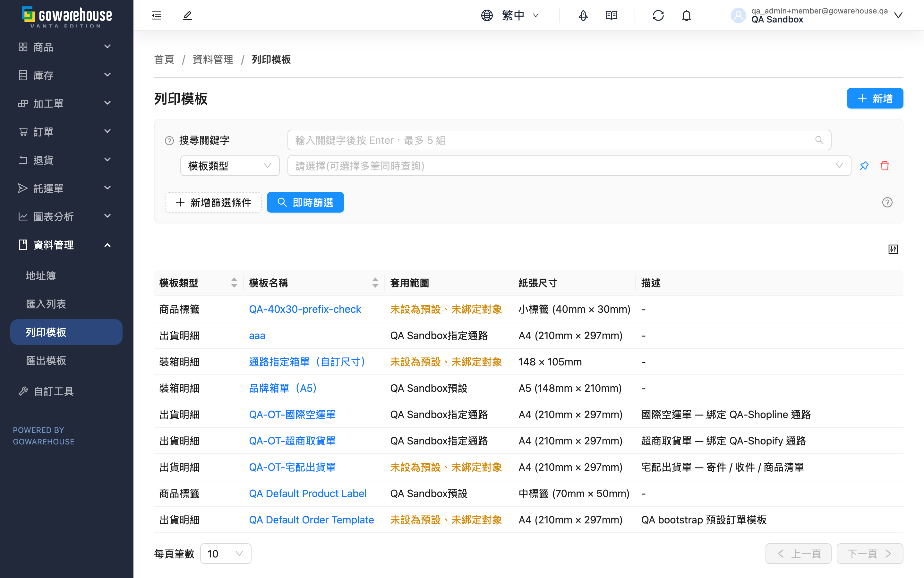
Task: Click the help icon in filter panel corner
Action: point(887,202)
